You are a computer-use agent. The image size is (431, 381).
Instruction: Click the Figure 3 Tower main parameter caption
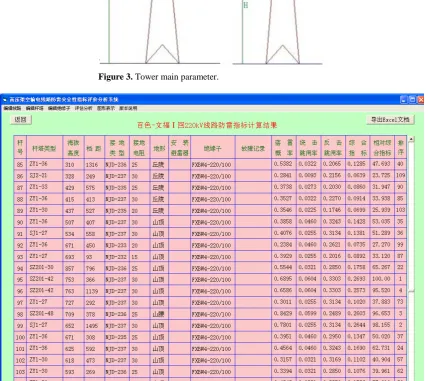click(x=158, y=77)
